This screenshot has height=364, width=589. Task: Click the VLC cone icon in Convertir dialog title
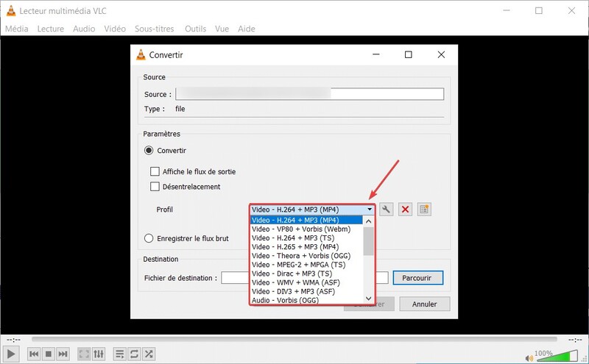[141, 55]
